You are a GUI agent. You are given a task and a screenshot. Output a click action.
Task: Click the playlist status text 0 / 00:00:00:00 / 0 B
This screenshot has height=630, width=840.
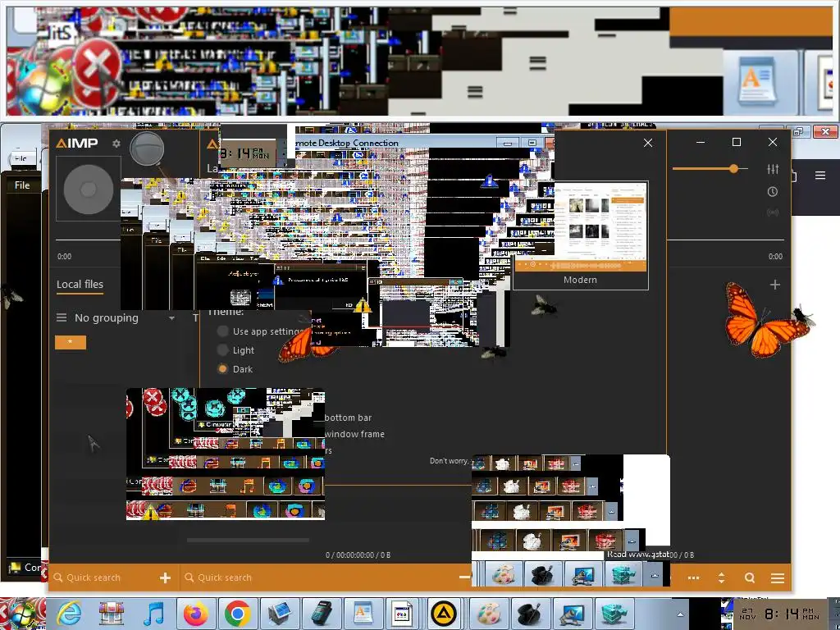click(358, 555)
